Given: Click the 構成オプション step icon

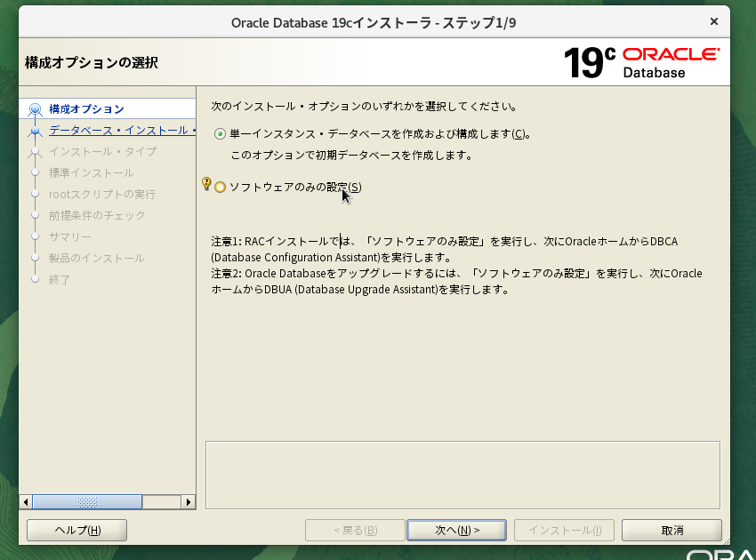Looking at the screenshot, I should click(35, 109).
